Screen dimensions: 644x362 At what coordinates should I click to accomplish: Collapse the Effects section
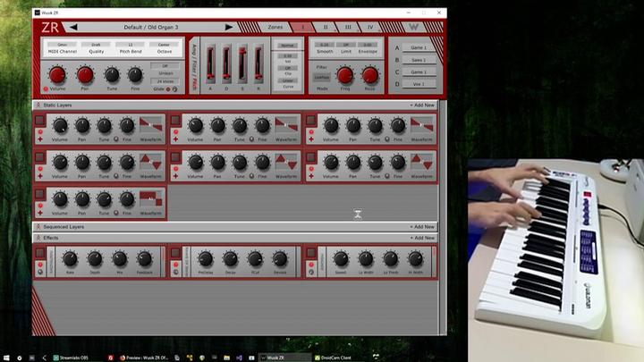click(x=38, y=238)
